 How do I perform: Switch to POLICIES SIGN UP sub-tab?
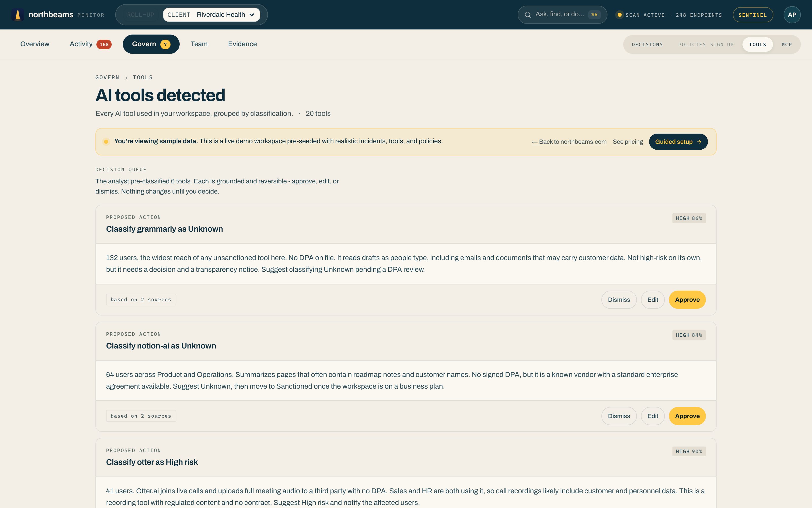(706, 44)
